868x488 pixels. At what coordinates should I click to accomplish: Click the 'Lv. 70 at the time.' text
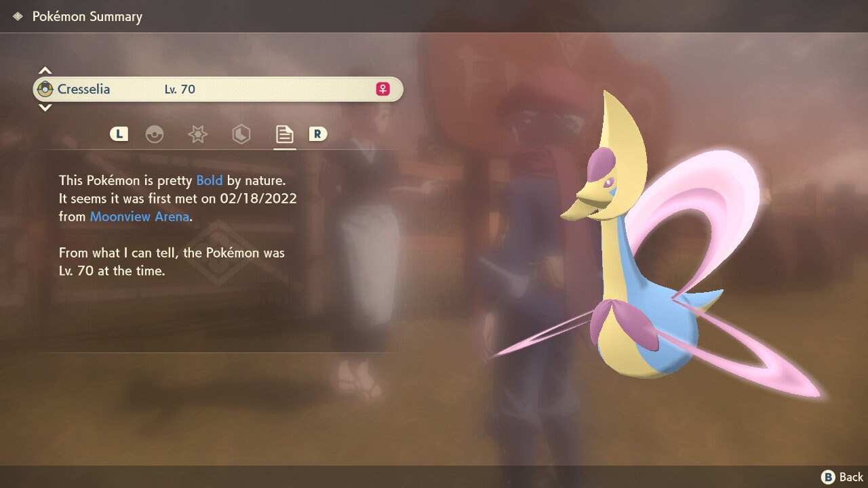coord(112,270)
